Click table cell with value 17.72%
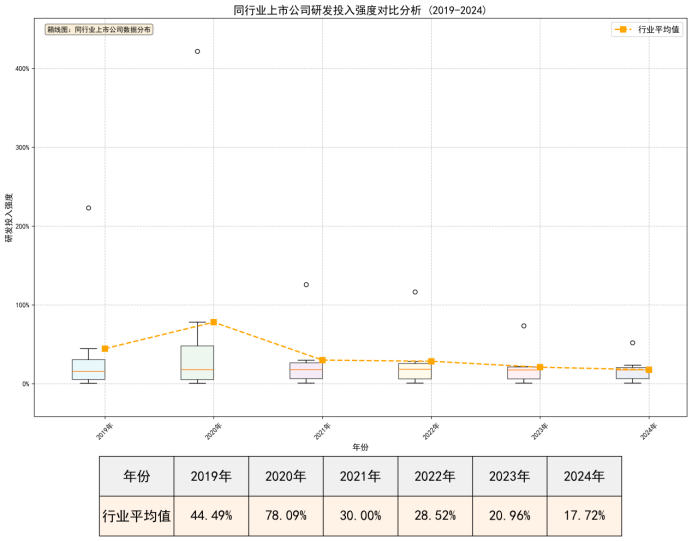 584,516
